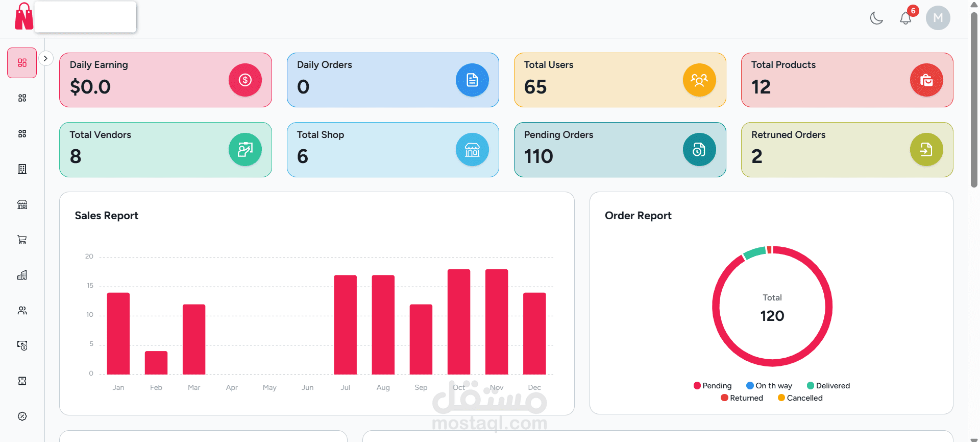
Task: Click the January bar in Sales Report
Action: (118, 334)
